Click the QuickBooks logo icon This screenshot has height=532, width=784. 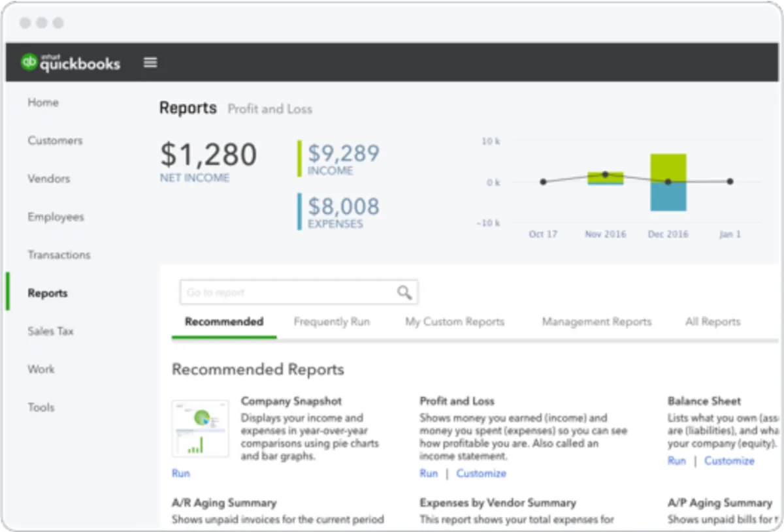29,62
